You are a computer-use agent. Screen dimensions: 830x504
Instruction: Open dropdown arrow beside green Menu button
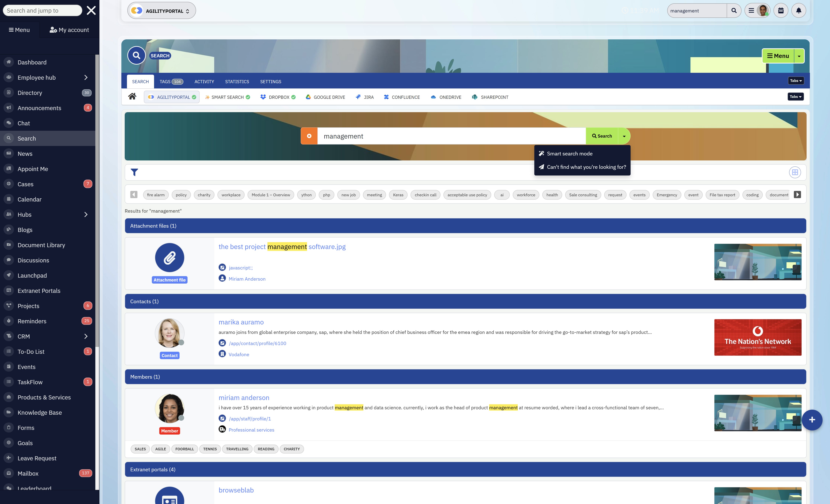tap(799, 56)
